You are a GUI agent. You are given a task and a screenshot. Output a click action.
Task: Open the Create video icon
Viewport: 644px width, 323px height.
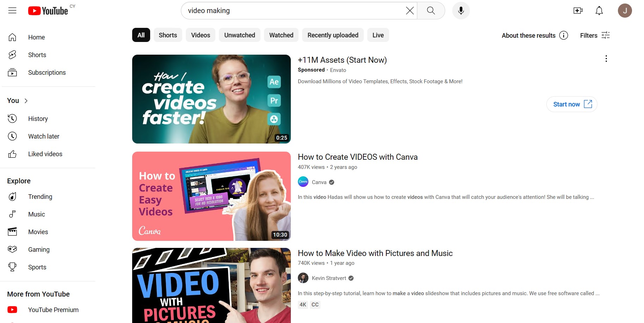(578, 11)
